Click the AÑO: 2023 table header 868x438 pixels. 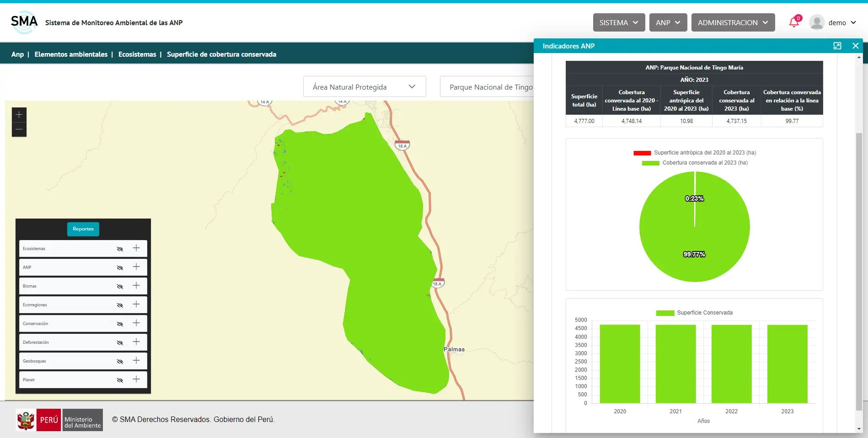[694, 80]
